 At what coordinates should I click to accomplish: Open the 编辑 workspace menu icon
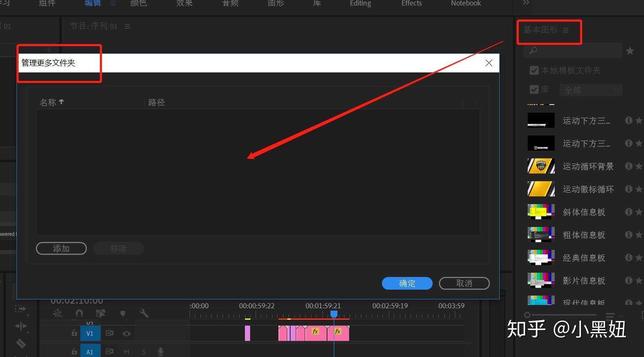tap(113, 3)
